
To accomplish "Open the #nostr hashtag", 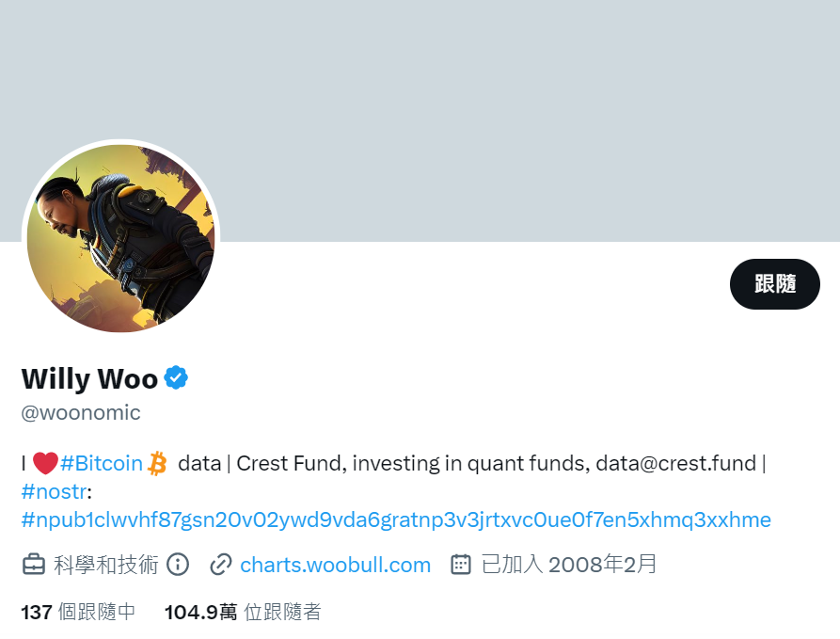I will [x=54, y=491].
